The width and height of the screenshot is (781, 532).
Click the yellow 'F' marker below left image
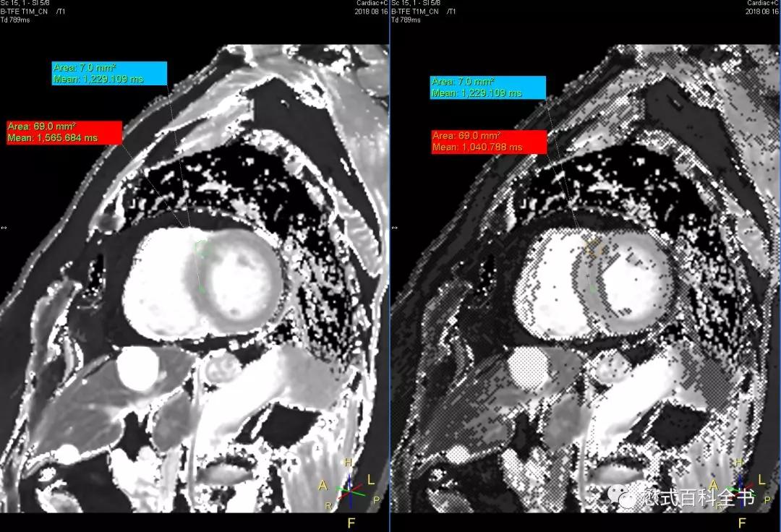351,523
